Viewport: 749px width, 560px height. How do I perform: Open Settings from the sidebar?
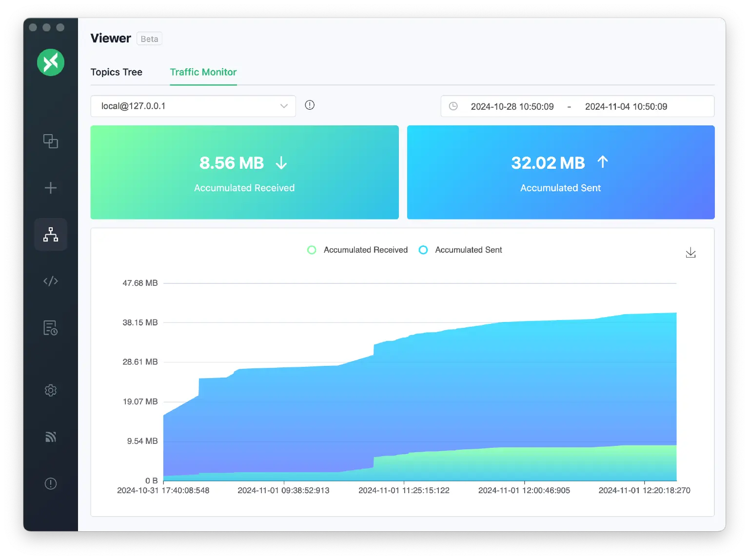(51, 390)
